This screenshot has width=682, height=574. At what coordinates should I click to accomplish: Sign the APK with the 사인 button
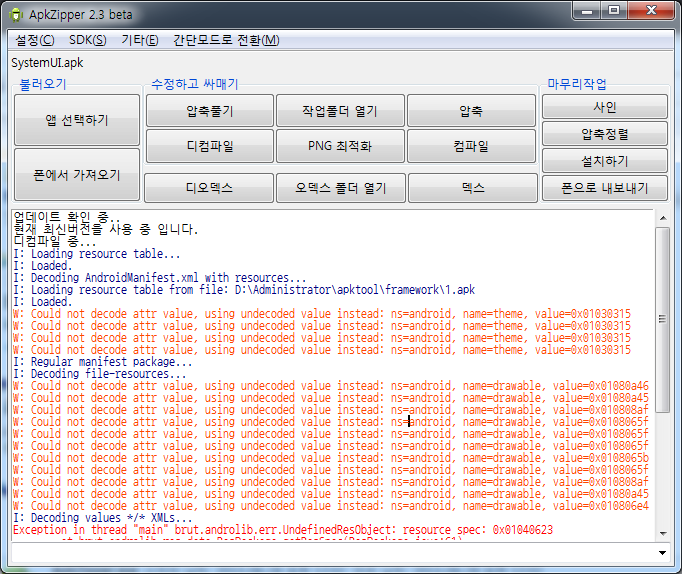(x=604, y=107)
